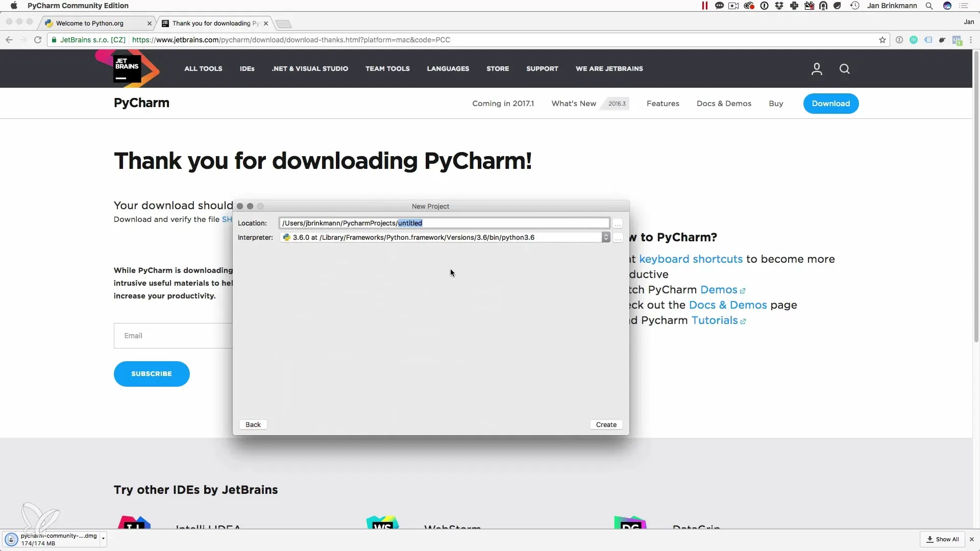Click the Siri icon in menu bar
Image resolution: width=980 pixels, height=551 pixels.
[947, 6]
